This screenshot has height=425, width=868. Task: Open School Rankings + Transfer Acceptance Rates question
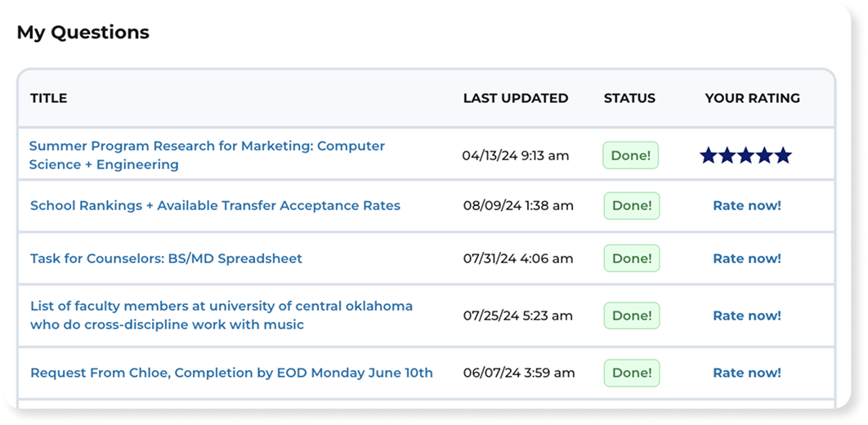[215, 206]
